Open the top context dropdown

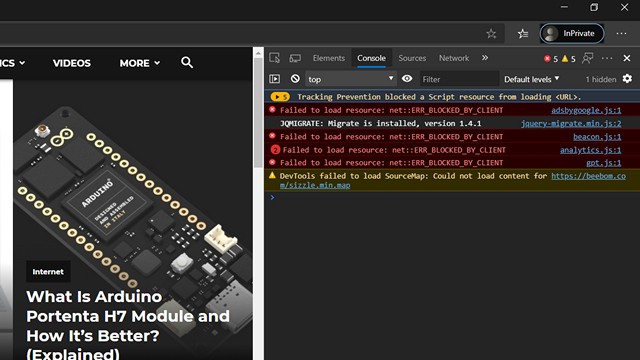click(351, 79)
